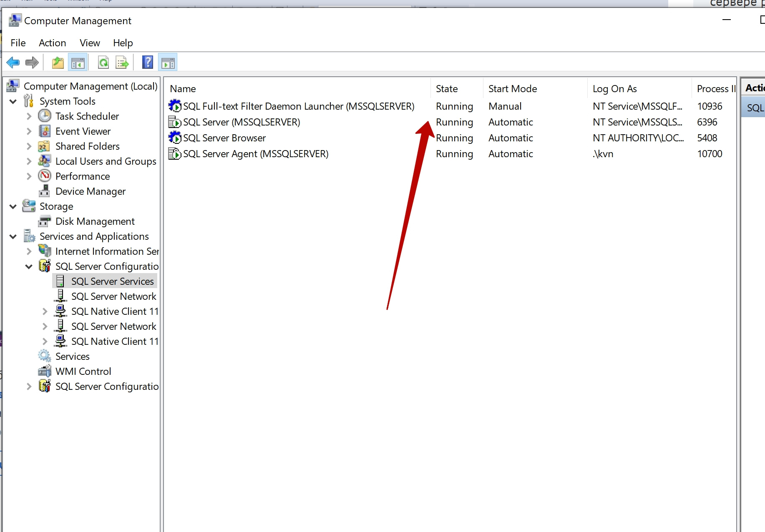This screenshot has height=532, width=765.
Task: Click the Disk Management icon
Action: pos(45,221)
